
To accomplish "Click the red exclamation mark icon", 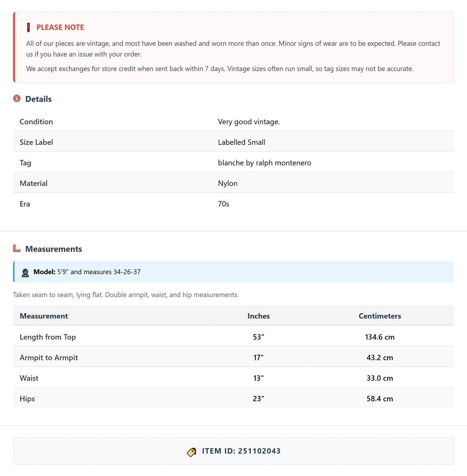I will [x=28, y=27].
